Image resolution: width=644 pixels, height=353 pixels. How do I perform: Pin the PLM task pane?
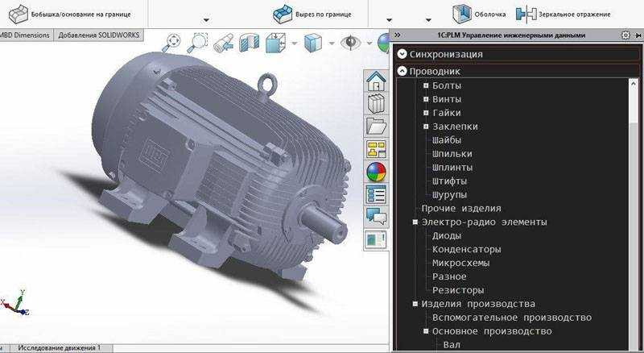tap(638, 35)
